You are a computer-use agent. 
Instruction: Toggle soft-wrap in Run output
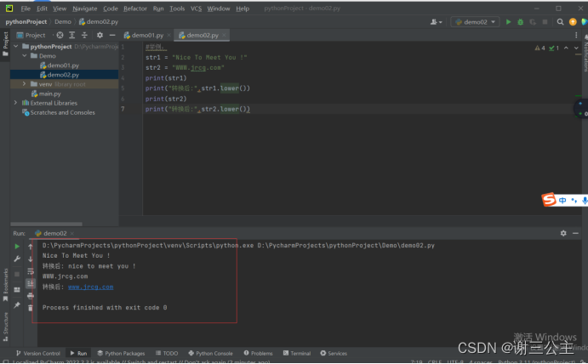(x=31, y=272)
